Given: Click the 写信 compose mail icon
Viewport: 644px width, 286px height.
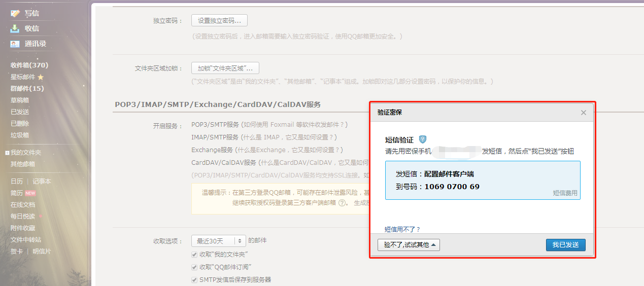Looking at the screenshot, I should pyautogui.click(x=15, y=13).
